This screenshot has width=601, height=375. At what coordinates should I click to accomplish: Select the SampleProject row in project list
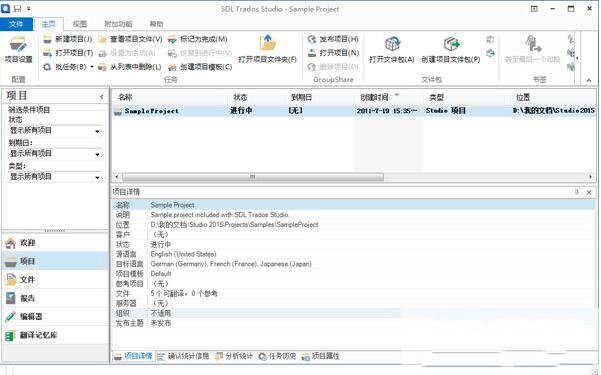(354, 111)
